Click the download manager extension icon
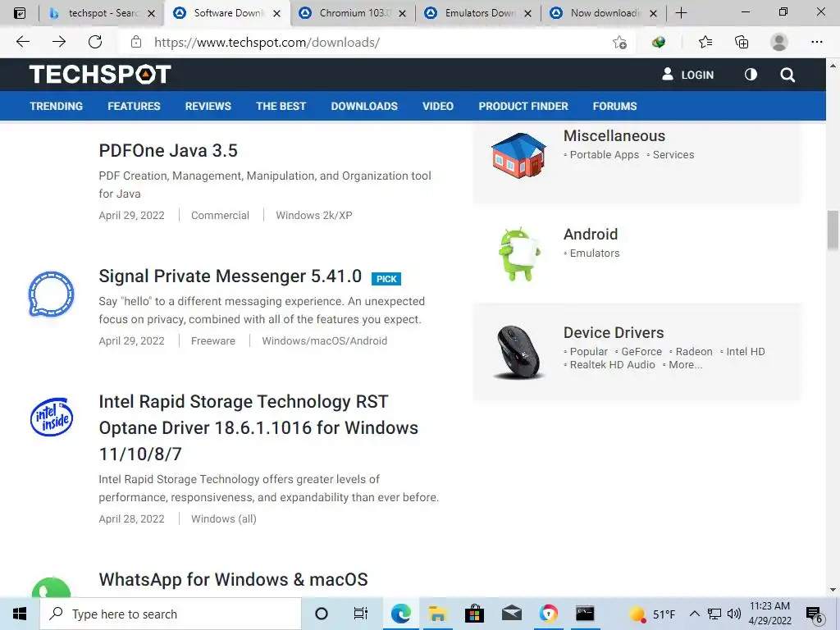Image resolution: width=840 pixels, height=630 pixels. tap(659, 42)
